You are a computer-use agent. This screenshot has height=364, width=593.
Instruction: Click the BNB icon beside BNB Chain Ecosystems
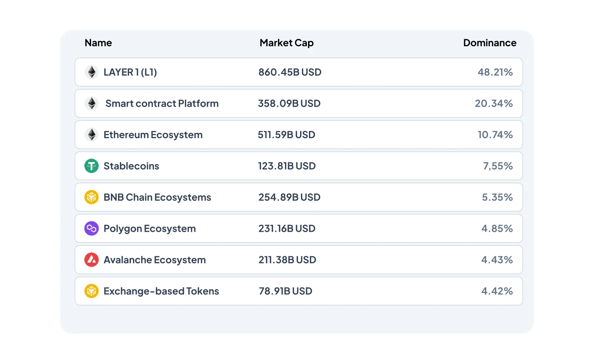(x=92, y=197)
